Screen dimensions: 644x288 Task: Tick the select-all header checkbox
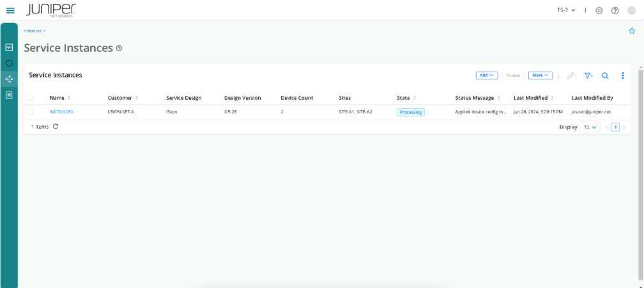coord(31,97)
